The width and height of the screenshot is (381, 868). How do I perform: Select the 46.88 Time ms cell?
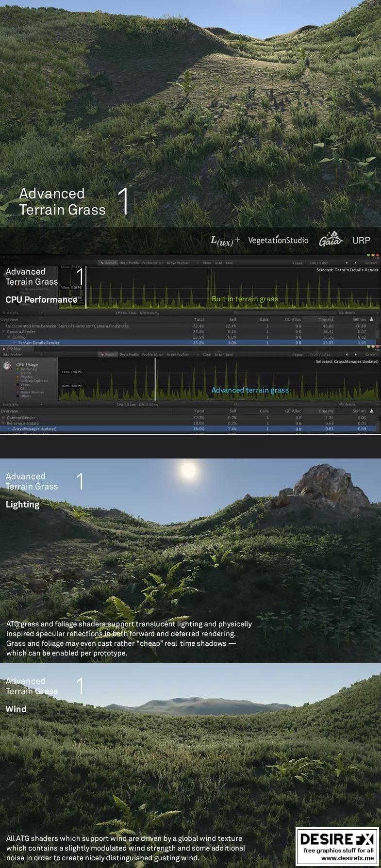328,326
